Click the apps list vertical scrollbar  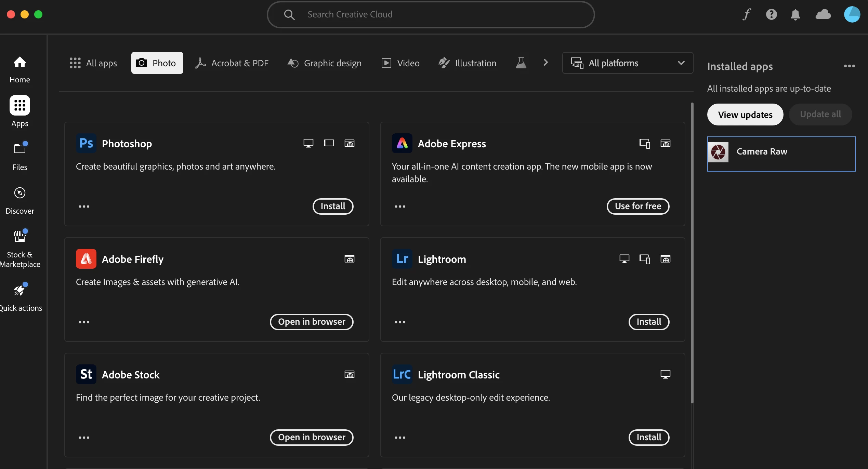[x=692, y=253]
